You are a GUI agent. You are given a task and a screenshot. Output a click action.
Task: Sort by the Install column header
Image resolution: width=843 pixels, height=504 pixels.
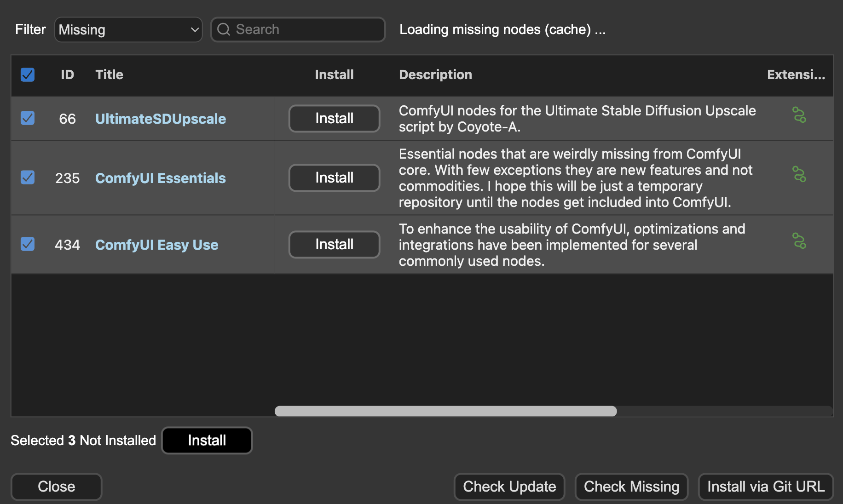point(334,74)
